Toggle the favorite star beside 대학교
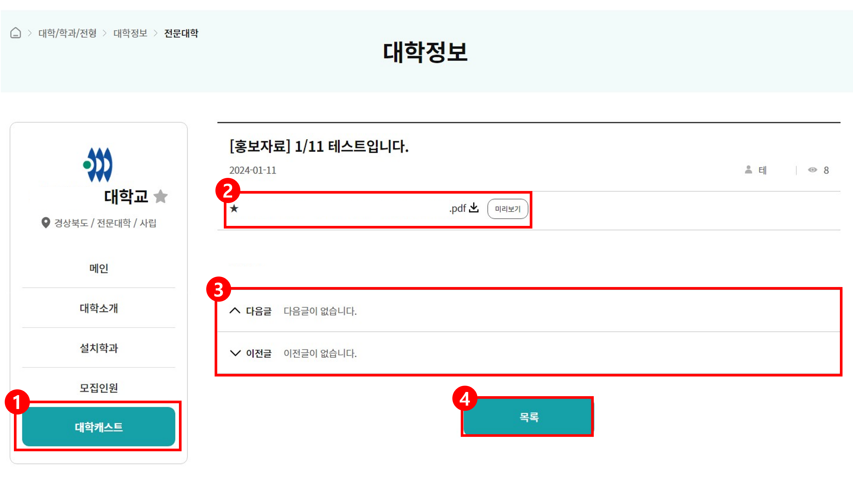 click(x=161, y=196)
